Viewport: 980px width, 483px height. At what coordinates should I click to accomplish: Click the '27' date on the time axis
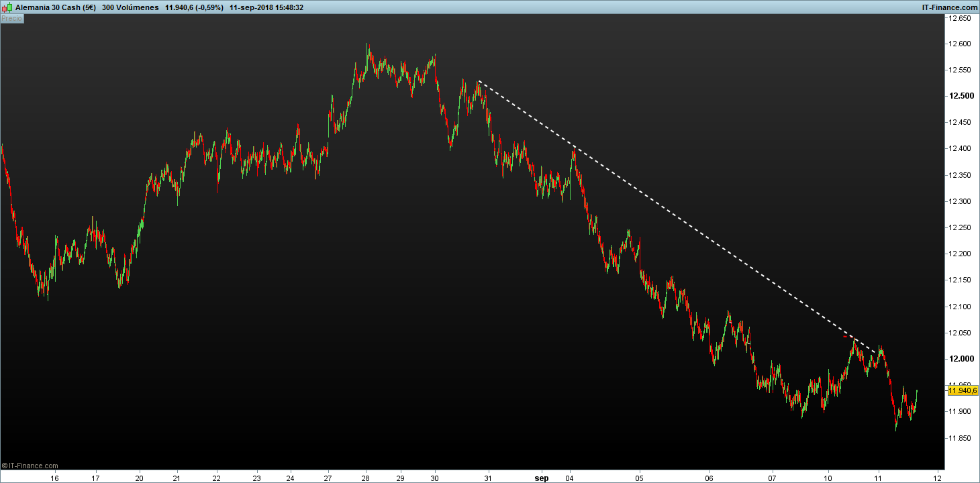[327, 478]
